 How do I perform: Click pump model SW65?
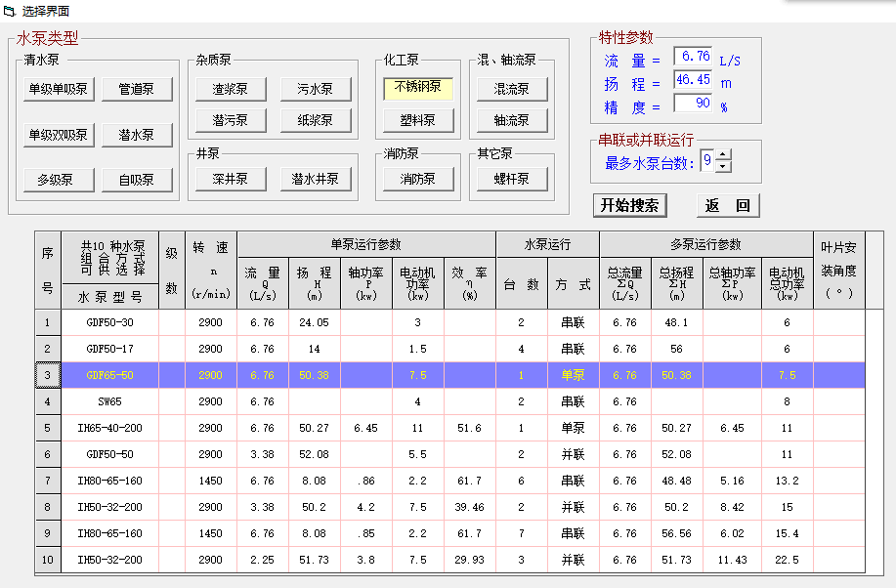point(109,401)
